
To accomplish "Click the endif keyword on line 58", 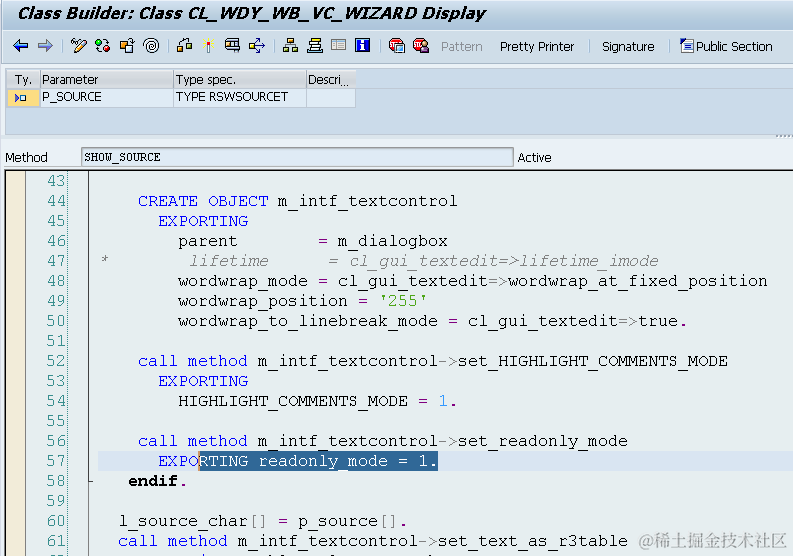I will (x=153, y=481).
